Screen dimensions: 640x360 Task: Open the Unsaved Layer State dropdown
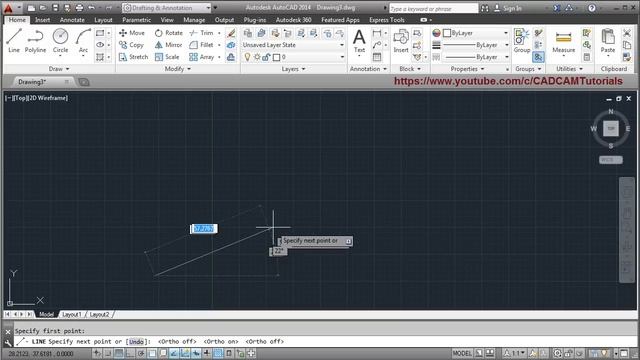coord(293,45)
